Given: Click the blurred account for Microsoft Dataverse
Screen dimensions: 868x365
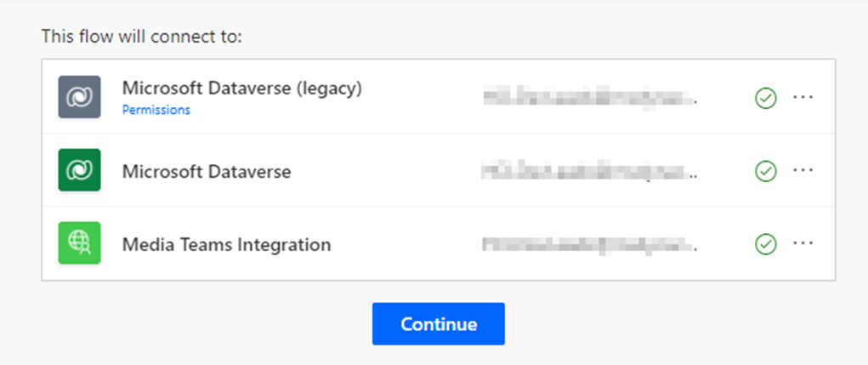Looking at the screenshot, I should click(589, 171).
